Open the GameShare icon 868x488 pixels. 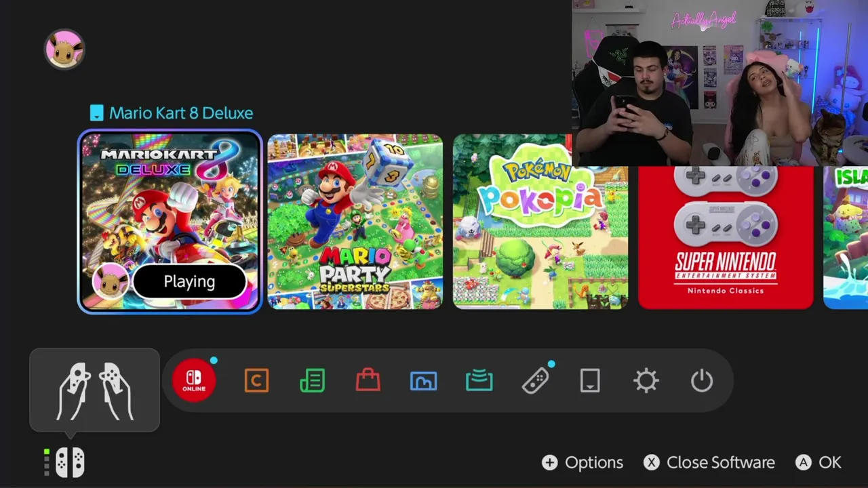click(x=479, y=381)
